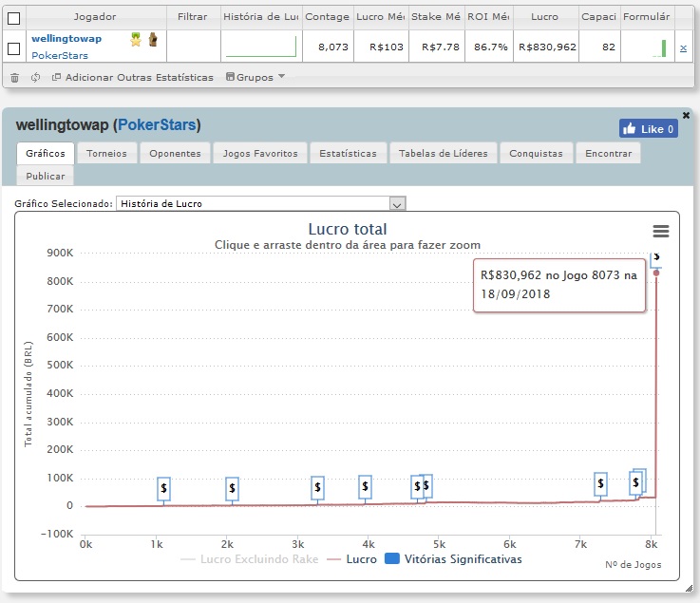Viewport: 700px width, 603px height.
Task: Click the trash delete icon
Action: click(14, 78)
